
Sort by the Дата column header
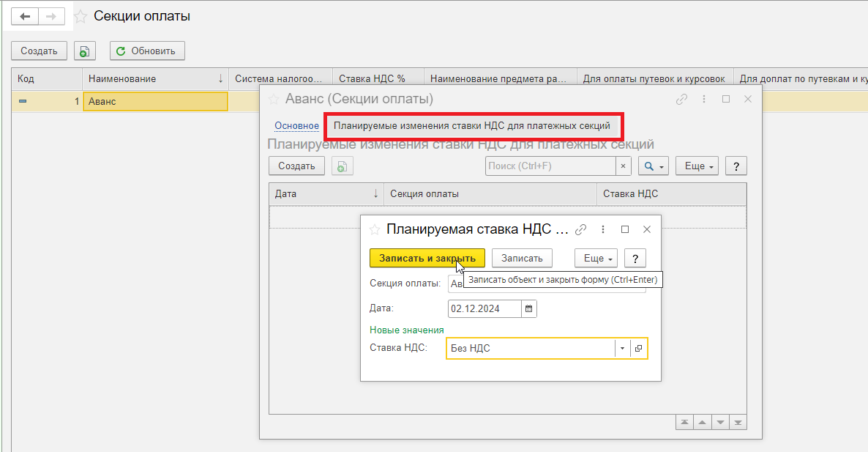[326, 194]
